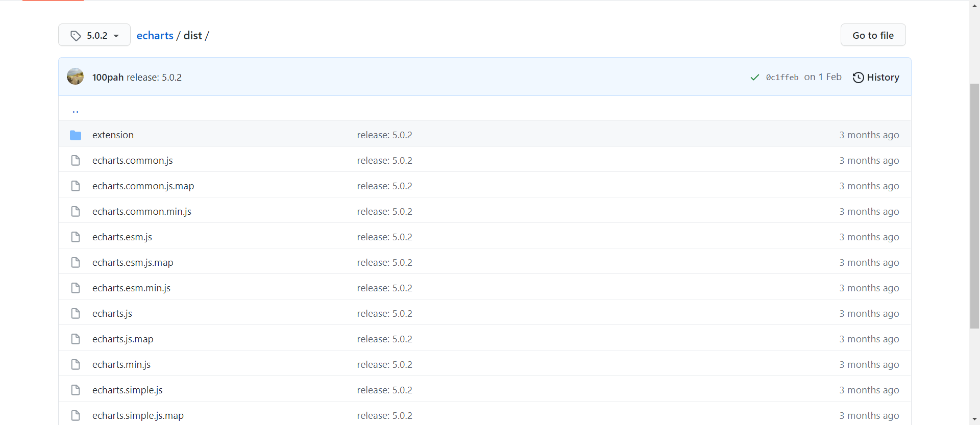Screen dimensions: 980x427
Task: Click the page's vertical scrollbar thumb
Action: click(975, 206)
